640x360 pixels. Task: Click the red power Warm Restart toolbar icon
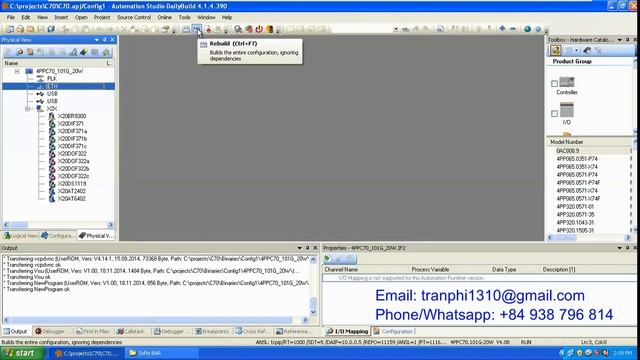point(259,29)
